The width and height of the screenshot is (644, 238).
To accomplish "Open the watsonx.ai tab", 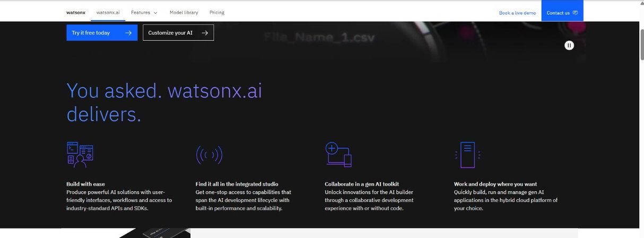I will [108, 12].
